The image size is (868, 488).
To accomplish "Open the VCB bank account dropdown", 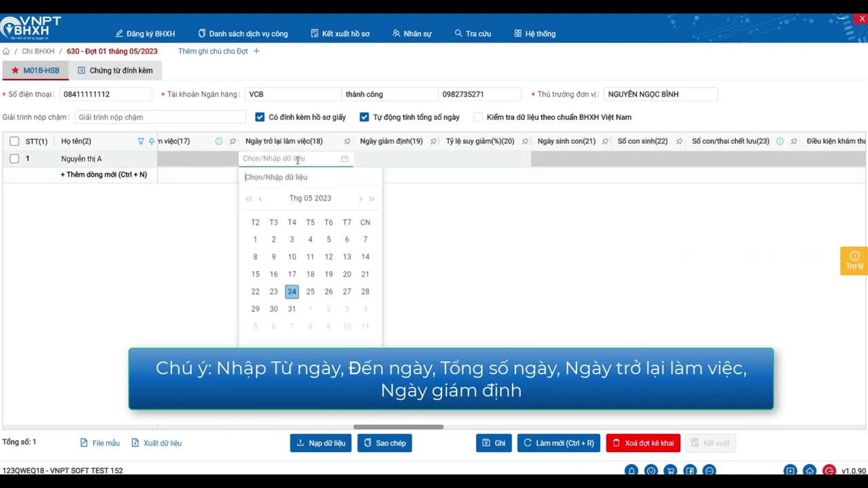I will [x=292, y=94].
